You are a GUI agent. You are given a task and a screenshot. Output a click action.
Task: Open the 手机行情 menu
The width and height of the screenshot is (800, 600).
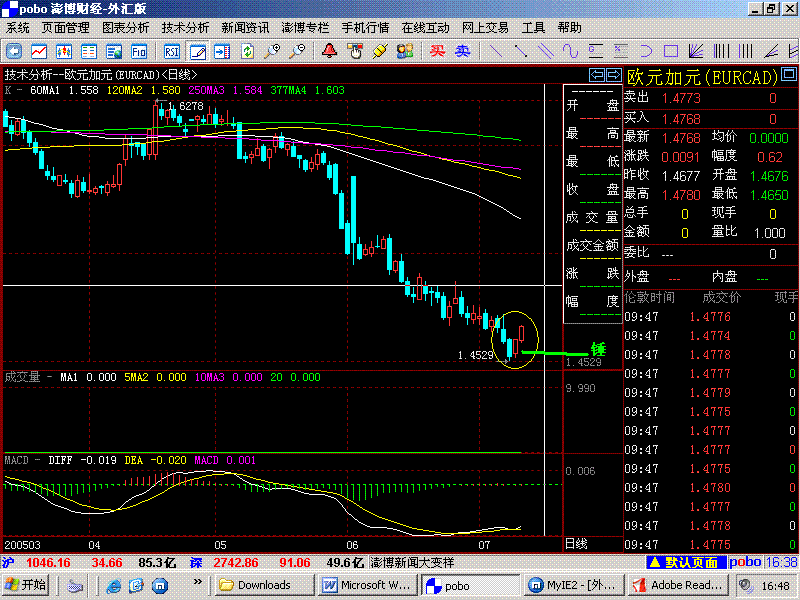click(x=365, y=28)
